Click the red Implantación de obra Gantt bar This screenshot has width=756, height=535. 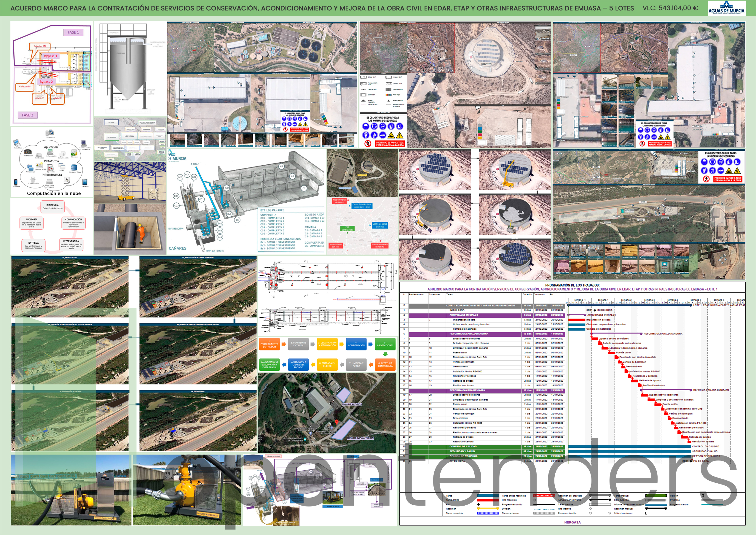click(577, 320)
